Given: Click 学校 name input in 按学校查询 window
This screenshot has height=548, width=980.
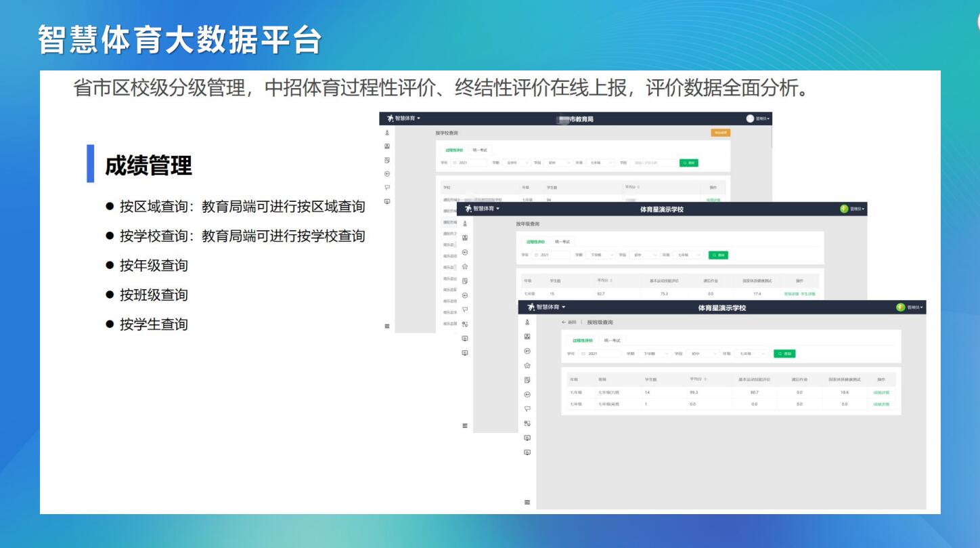Looking at the screenshot, I should click(x=654, y=163).
